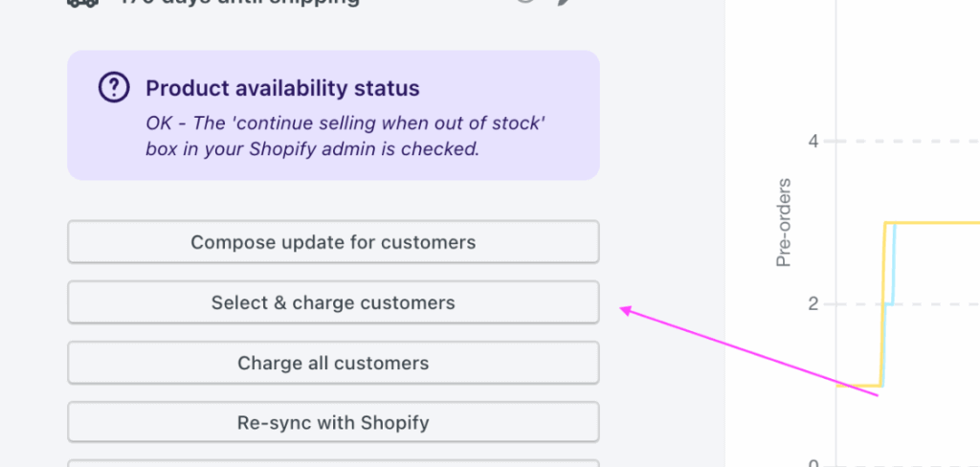Click the chart y-axis value 2
980x467 pixels.
click(813, 304)
